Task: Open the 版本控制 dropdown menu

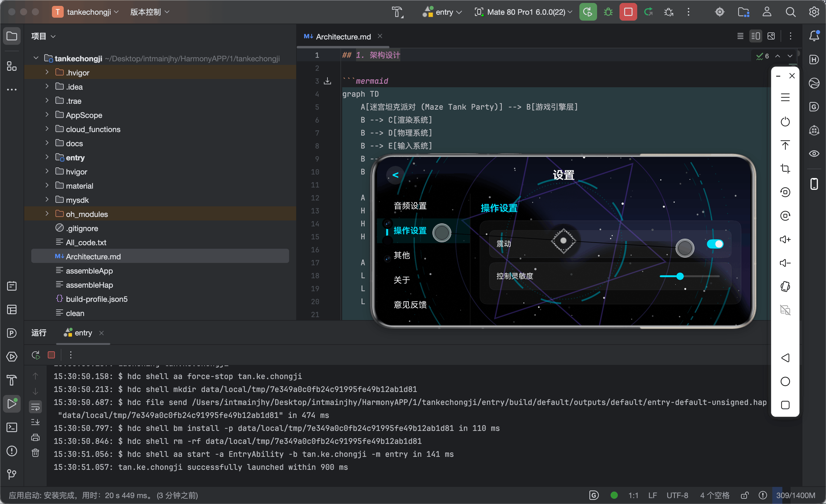Action: click(x=150, y=12)
